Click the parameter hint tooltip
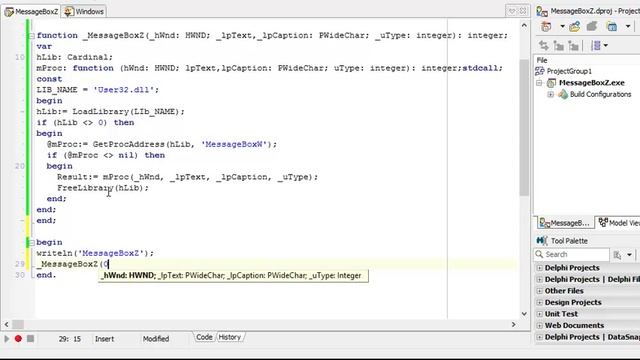 [x=233, y=276]
